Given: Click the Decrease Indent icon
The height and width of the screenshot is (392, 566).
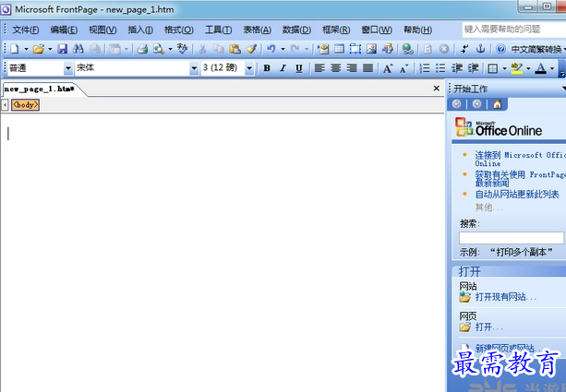Looking at the screenshot, I should [x=457, y=68].
